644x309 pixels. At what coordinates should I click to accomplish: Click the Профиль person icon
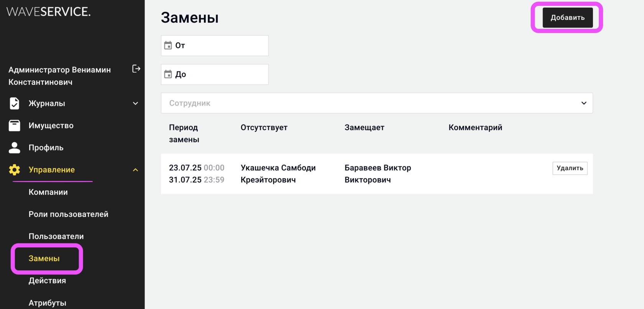[15, 148]
